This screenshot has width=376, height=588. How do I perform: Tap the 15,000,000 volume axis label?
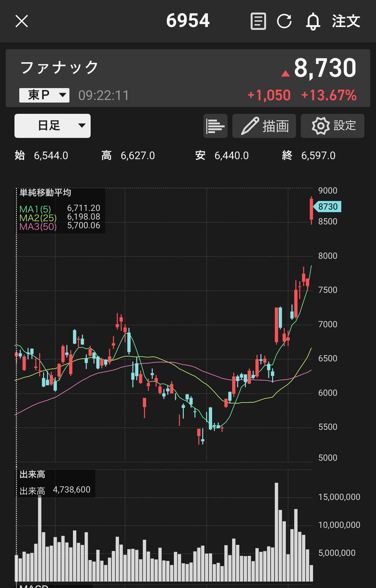tap(339, 497)
